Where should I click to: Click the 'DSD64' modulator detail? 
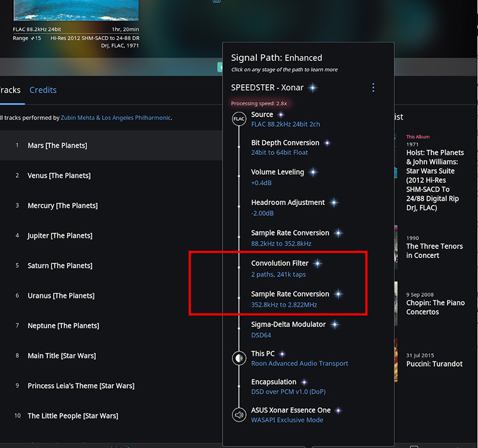[x=261, y=335]
